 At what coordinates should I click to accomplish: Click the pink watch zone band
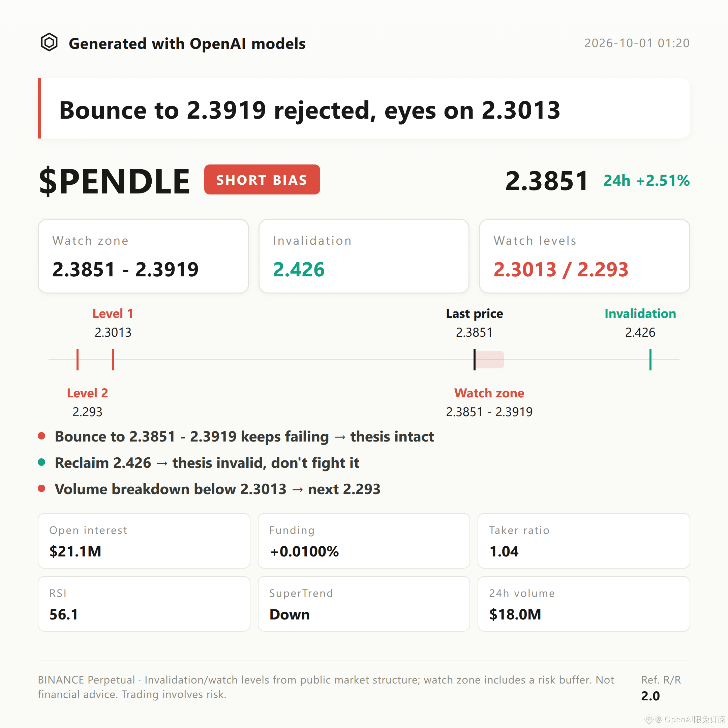[489, 360]
